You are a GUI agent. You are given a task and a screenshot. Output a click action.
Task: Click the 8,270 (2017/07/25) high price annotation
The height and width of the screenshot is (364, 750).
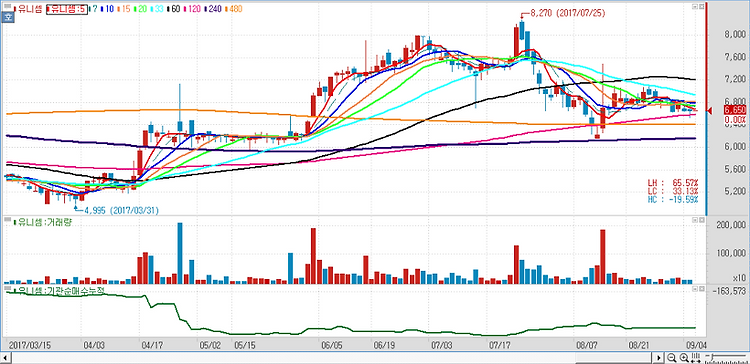[x=567, y=13]
